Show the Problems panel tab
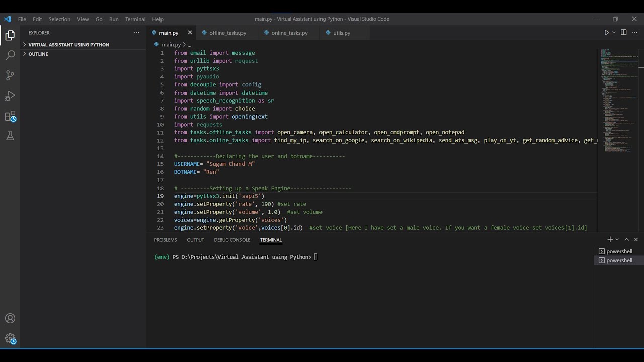This screenshot has width=644, height=362. click(166, 240)
